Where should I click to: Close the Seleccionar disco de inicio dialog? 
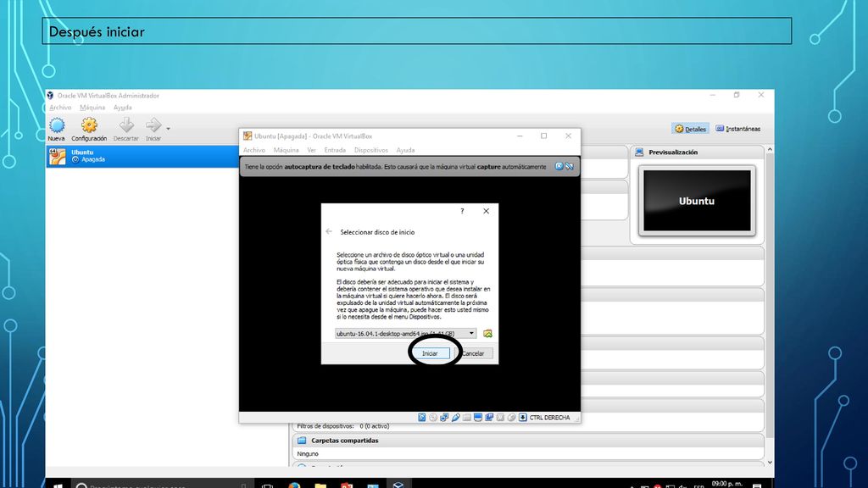pos(486,211)
